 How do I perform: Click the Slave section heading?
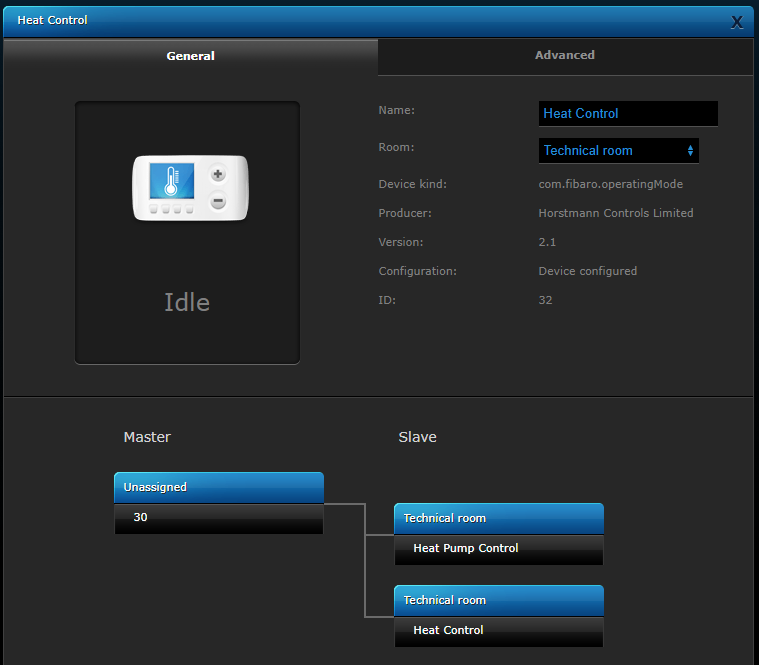click(x=417, y=437)
